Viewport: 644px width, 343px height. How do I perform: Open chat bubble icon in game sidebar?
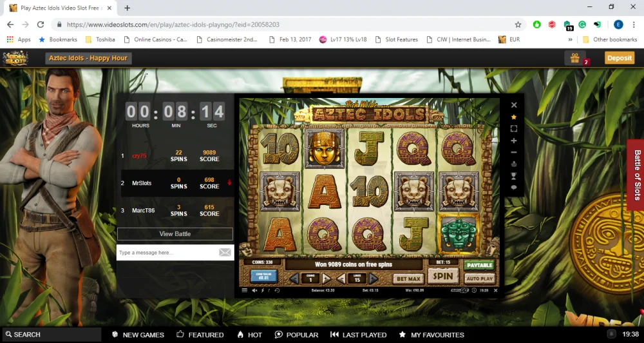pyautogui.click(x=513, y=188)
